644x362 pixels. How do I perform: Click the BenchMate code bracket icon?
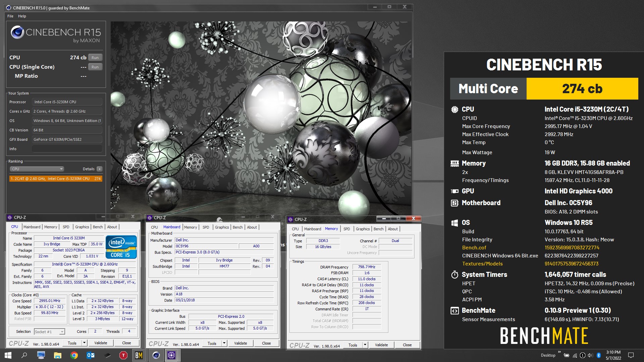[x=454, y=311]
